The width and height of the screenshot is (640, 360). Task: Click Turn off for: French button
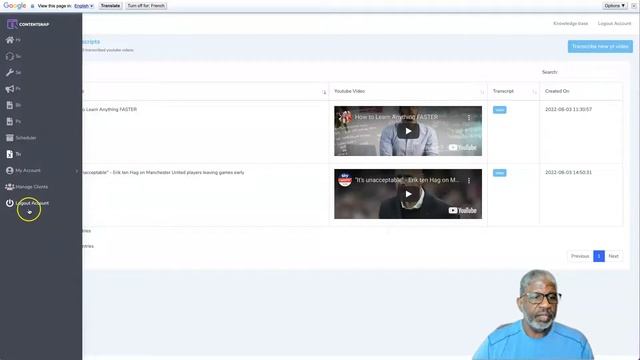pyautogui.click(x=146, y=6)
